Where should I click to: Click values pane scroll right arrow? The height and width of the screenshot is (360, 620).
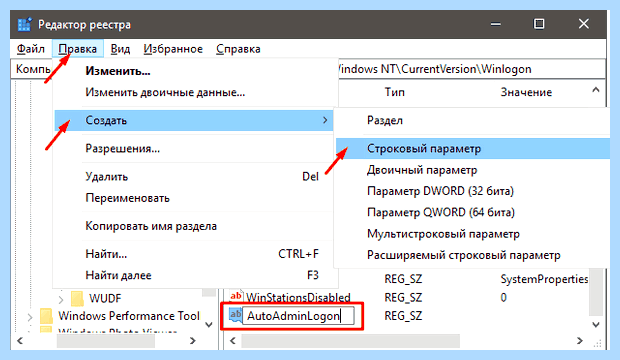580,341
